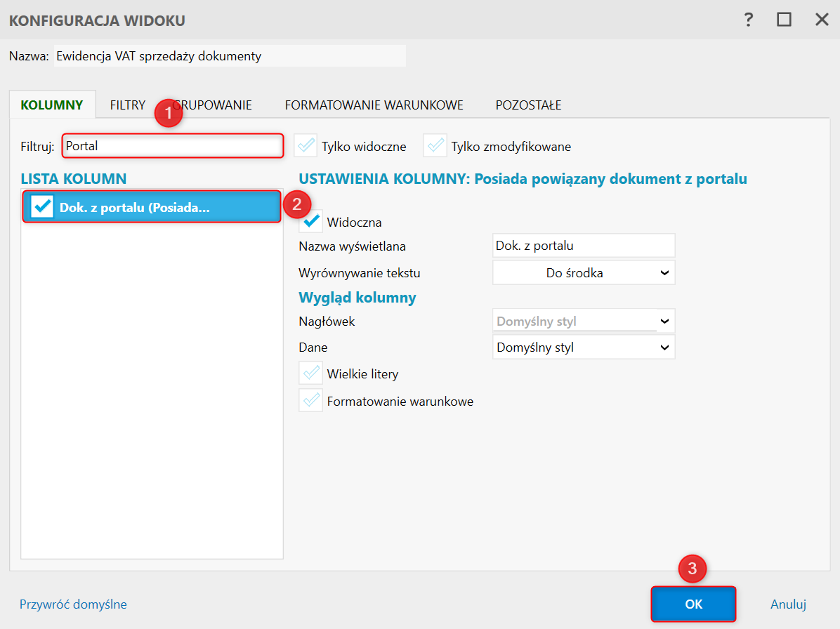This screenshot has width=840, height=629.
Task: Cancel using the Anuluj link
Action: coord(788,604)
